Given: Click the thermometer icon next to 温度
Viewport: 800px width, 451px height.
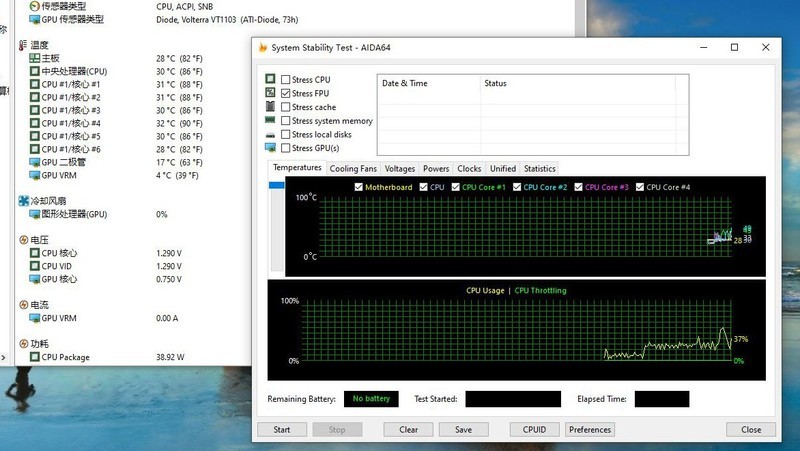Looking at the screenshot, I should click(x=22, y=45).
